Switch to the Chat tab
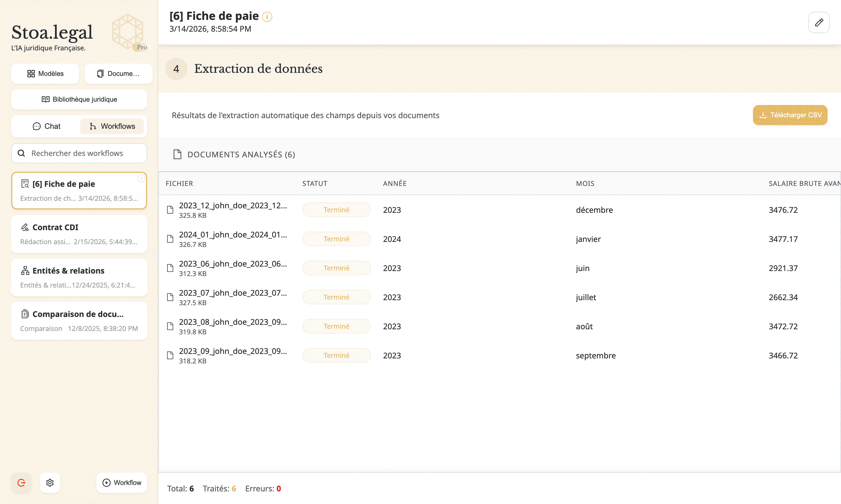The width and height of the screenshot is (841, 504). [47, 126]
